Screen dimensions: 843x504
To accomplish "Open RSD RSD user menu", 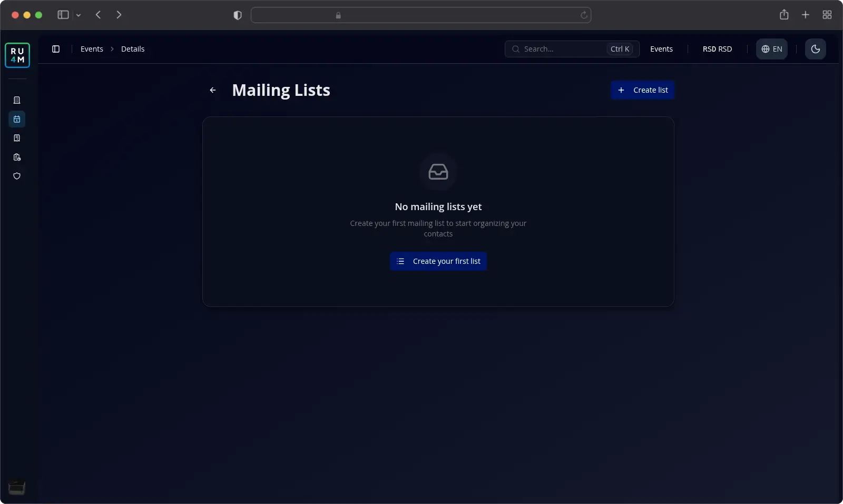I will pos(717,49).
